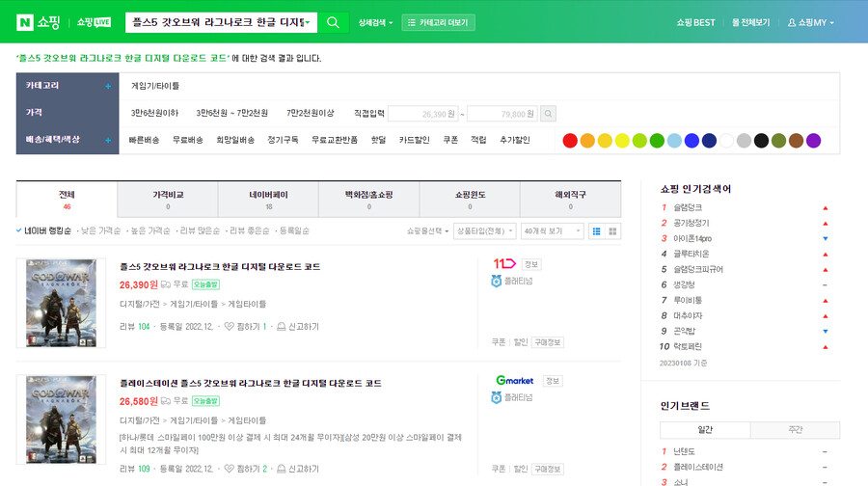Toggle the 무료배송 filter
The height and width of the screenshot is (486, 868).
(188, 140)
